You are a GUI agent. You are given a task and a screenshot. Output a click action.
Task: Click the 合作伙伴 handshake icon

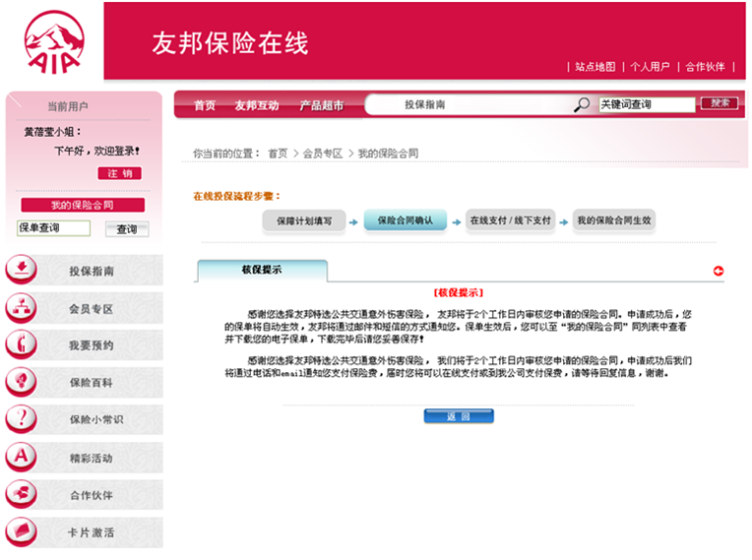pyautogui.click(x=21, y=494)
